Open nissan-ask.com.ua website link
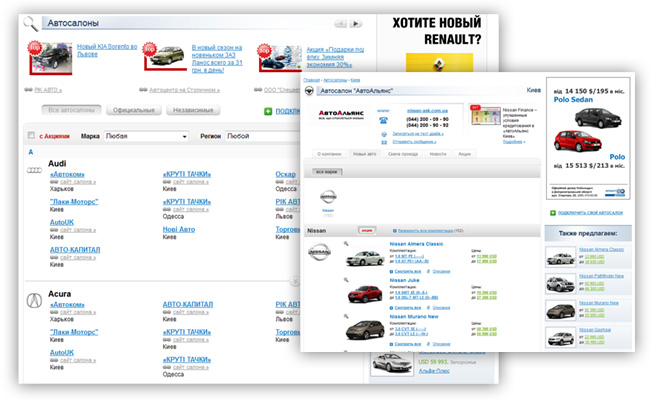Screen dimensions: 660x400 point(427,111)
